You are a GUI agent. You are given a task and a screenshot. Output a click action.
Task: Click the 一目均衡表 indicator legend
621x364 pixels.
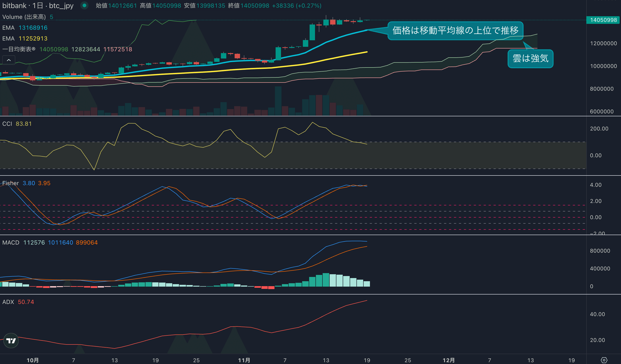[x=19, y=49]
